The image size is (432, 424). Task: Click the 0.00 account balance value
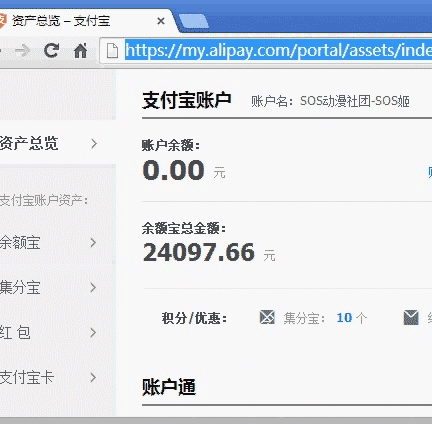pyautogui.click(x=173, y=170)
